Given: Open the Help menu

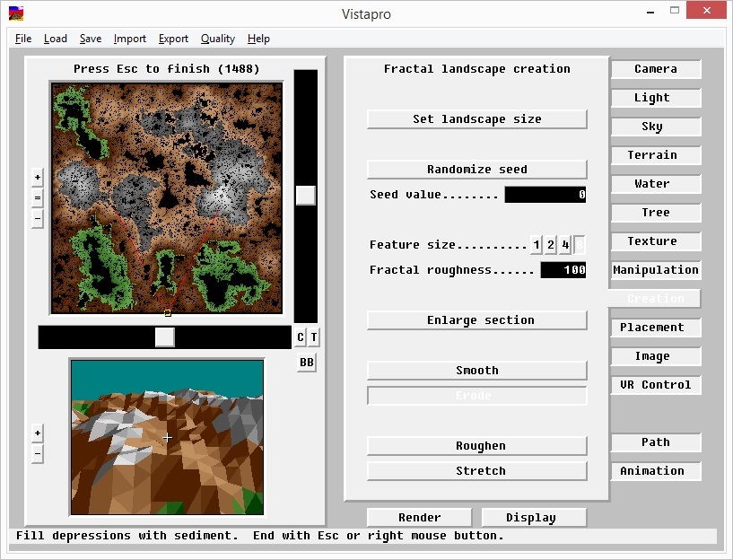Looking at the screenshot, I should click(258, 39).
